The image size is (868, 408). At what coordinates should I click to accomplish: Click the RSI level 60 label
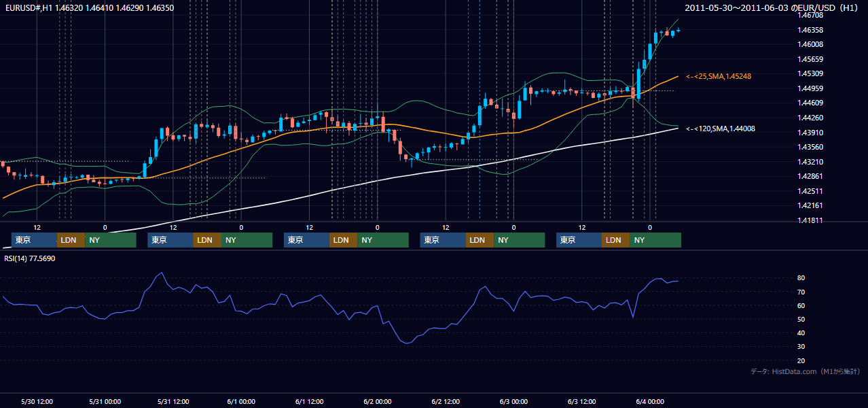point(801,305)
